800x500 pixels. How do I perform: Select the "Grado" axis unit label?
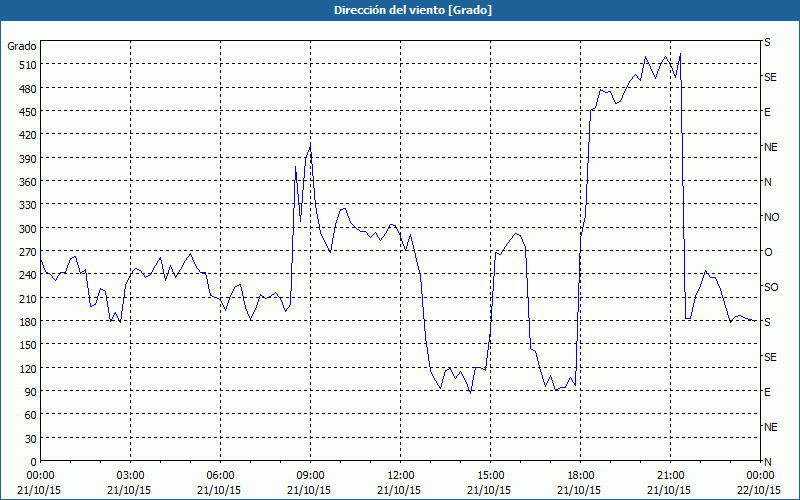coord(22,46)
